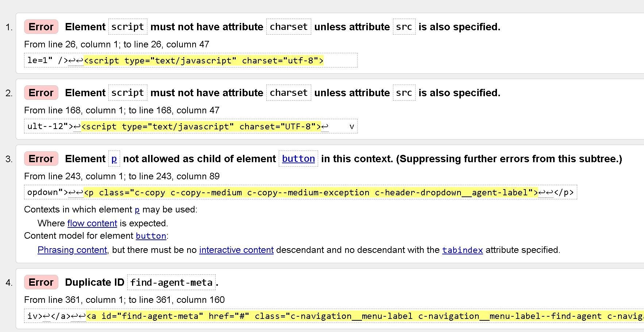This screenshot has width=644, height=332.
Task: Expand the collapsed "v" marker in error 2 snippet
Action: pos(351,126)
